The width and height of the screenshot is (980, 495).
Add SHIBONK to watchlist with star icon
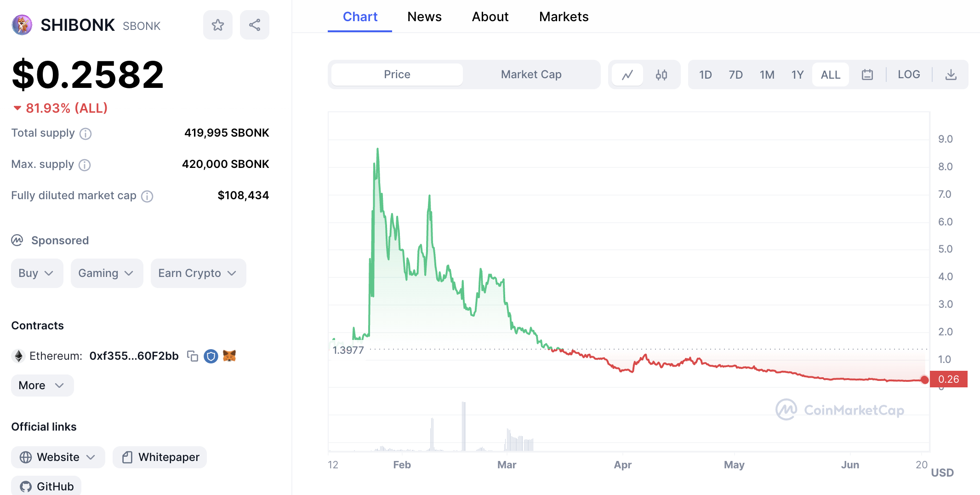pos(218,25)
